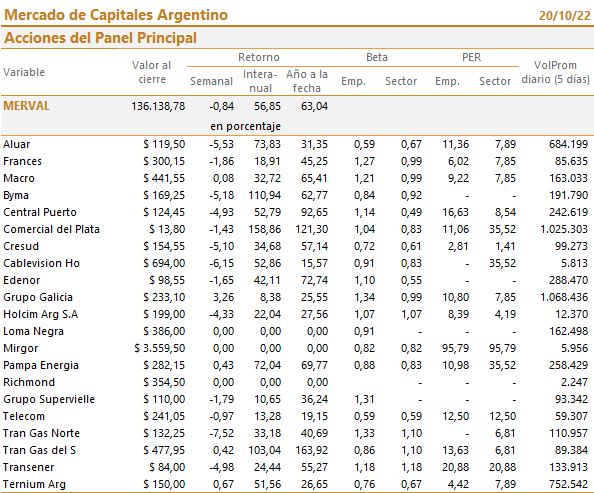Click the Holcim Arg S.A row name
Screen dimensions: 594x493
pos(41,315)
